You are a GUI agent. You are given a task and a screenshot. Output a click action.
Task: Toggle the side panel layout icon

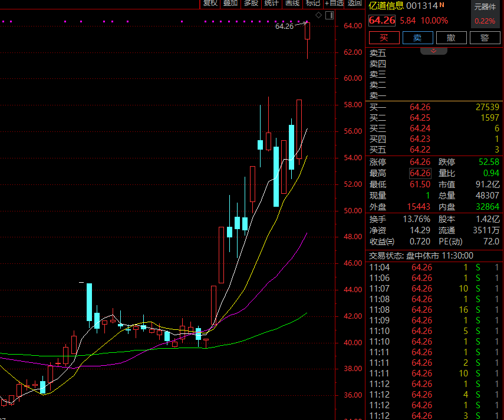330,15
